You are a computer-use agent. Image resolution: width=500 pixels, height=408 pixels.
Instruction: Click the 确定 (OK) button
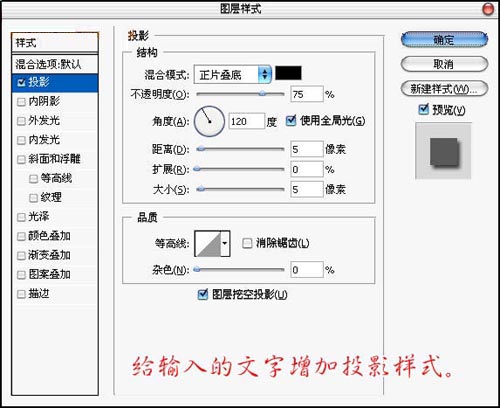coord(444,40)
